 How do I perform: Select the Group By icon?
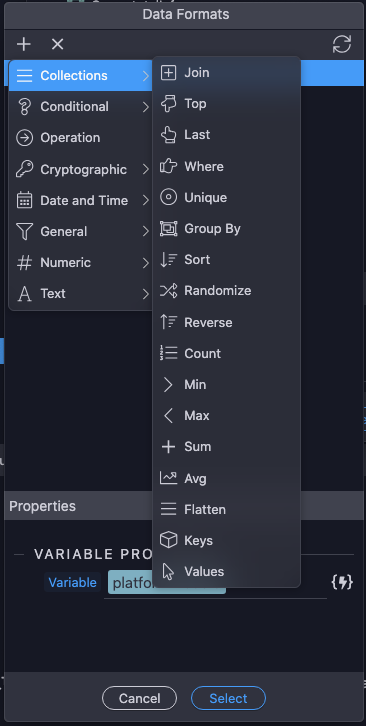[x=168, y=229]
